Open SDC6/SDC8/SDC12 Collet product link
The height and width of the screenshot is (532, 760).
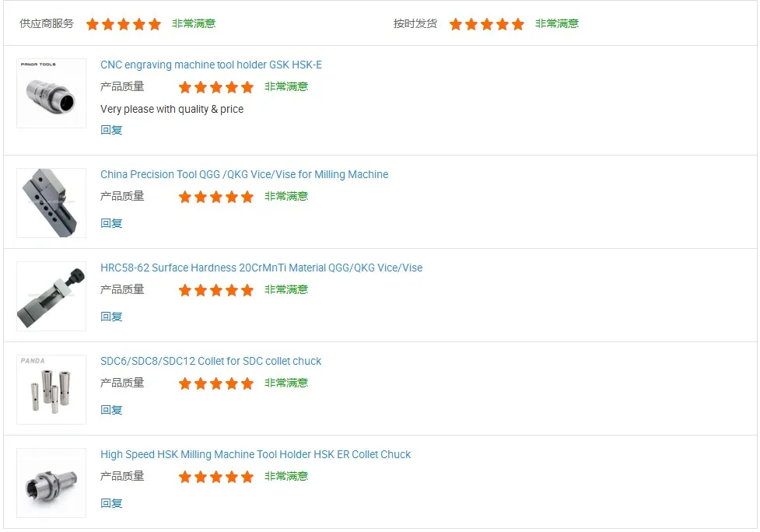tap(211, 361)
